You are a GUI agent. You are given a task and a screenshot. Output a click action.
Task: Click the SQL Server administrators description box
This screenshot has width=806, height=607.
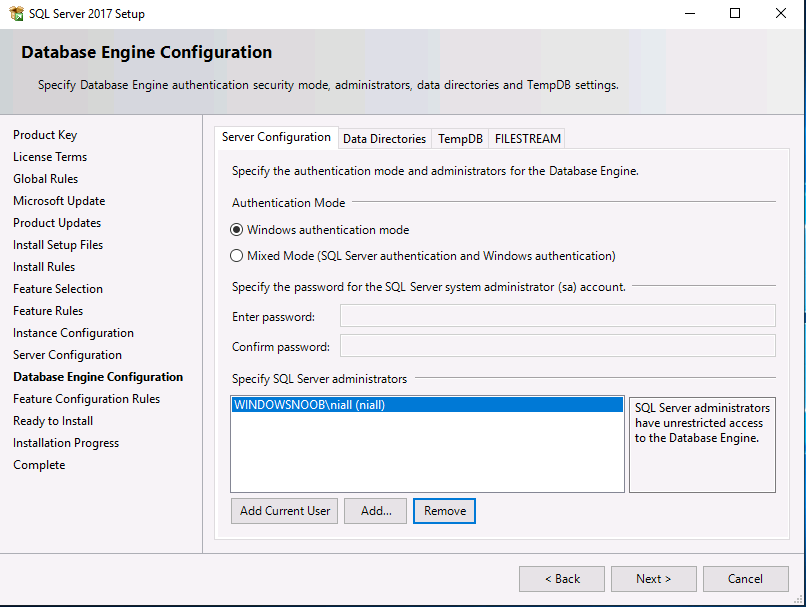[702, 445]
